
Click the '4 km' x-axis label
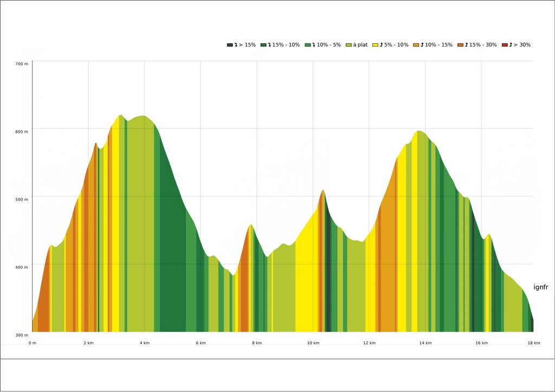coord(144,343)
